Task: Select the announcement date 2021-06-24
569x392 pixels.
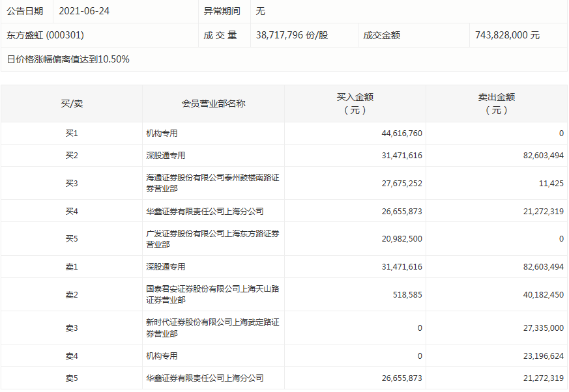Action: point(84,11)
